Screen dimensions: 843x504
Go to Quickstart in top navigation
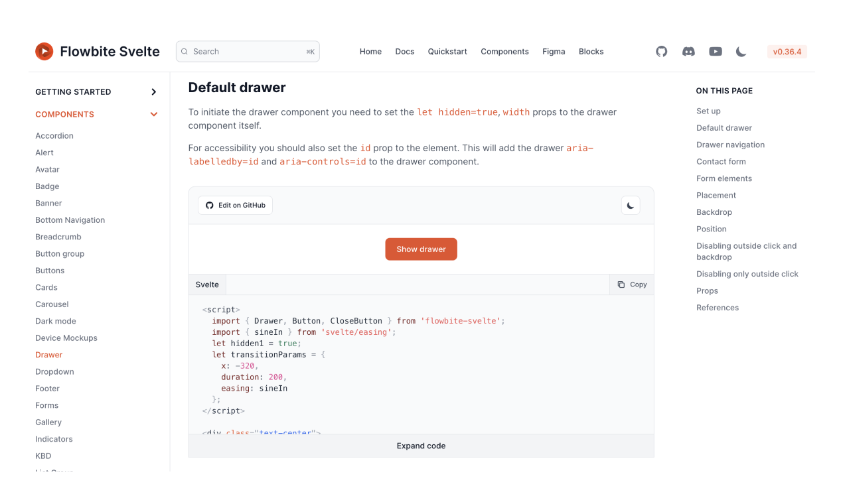point(447,51)
